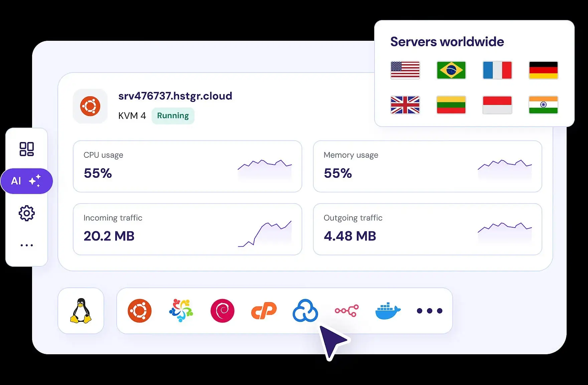Screen dimensions: 588x385
Task: Select the Germany flag
Action: [x=543, y=70]
